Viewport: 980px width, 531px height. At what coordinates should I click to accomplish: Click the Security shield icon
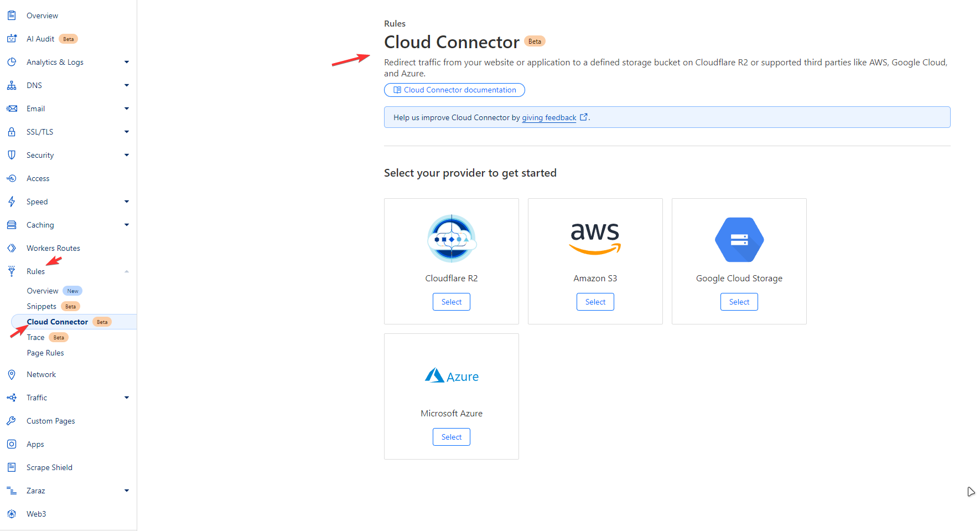pos(12,155)
